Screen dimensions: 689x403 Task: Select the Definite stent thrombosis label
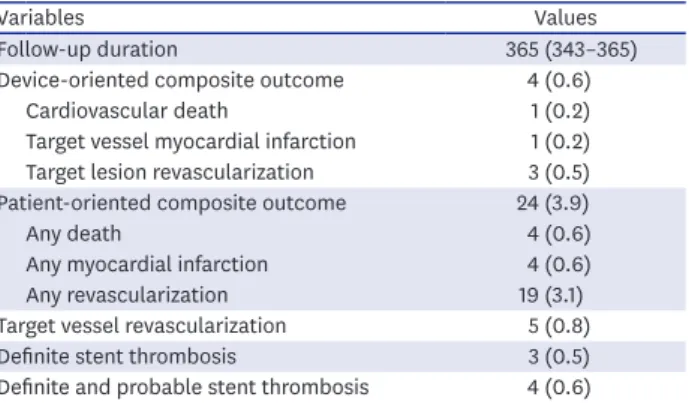118,356
